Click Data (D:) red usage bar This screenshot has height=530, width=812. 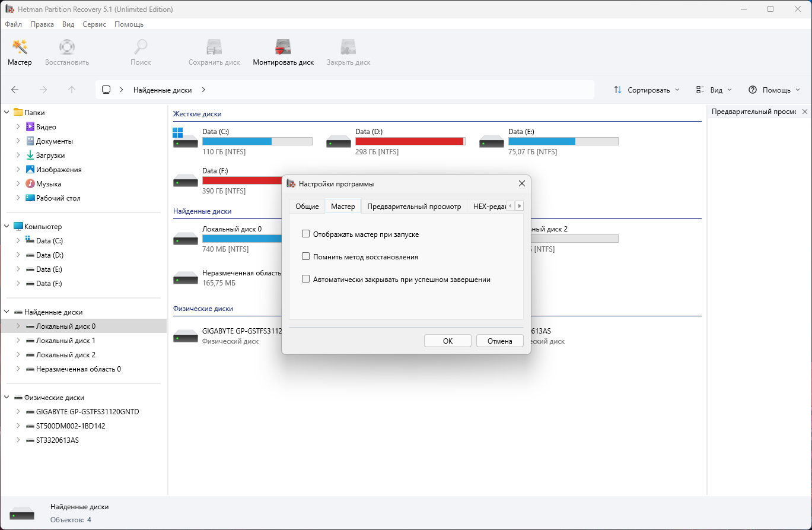click(x=410, y=141)
